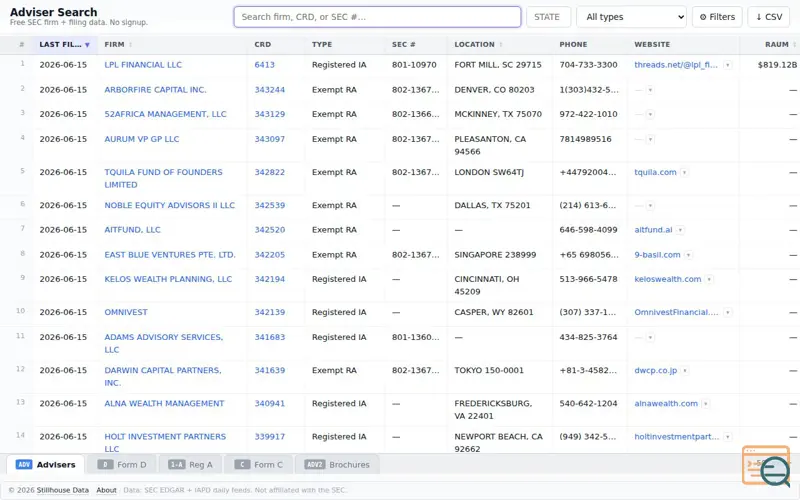Expand website dropdown in Arborfire Capital row

tap(650, 90)
